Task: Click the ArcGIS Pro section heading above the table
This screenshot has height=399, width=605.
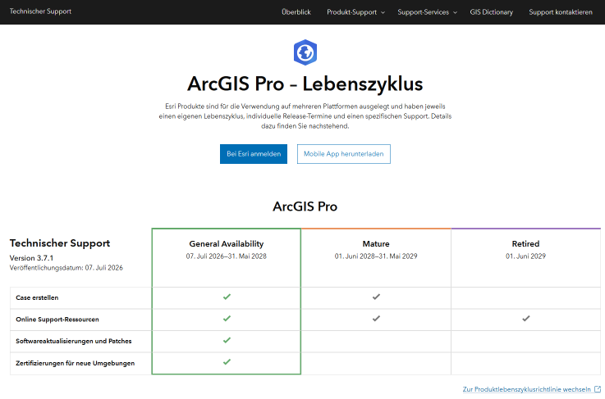Action: [305, 206]
